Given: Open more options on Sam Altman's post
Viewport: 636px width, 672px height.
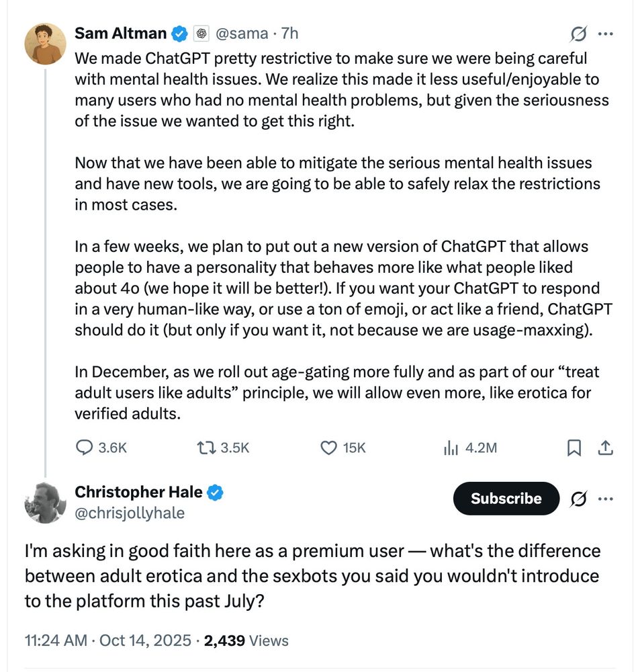Looking at the screenshot, I should pos(605,34).
